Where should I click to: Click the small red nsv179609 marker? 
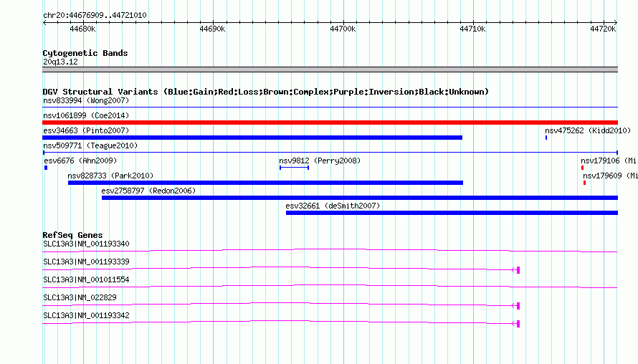coord(584,183)
